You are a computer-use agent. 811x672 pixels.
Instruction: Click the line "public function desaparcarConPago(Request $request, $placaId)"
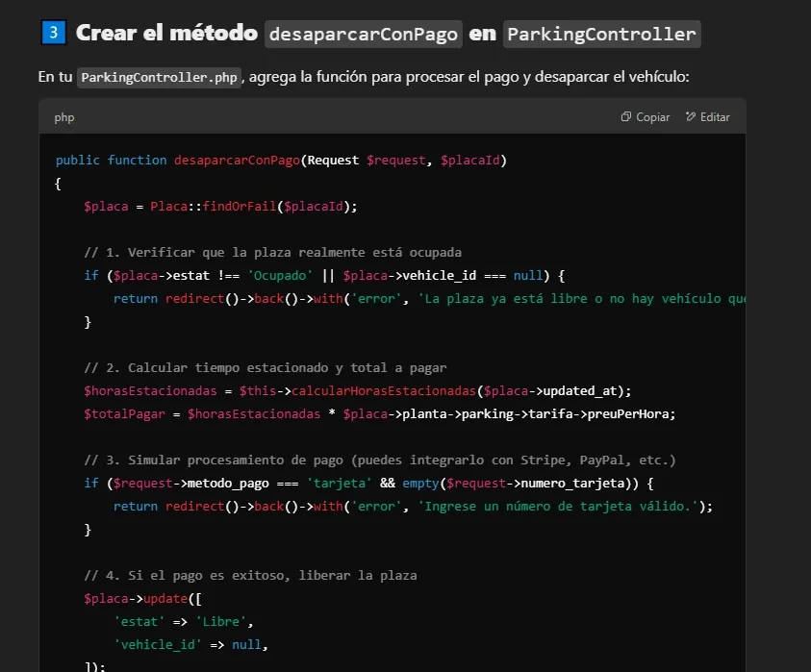(281, 161)
